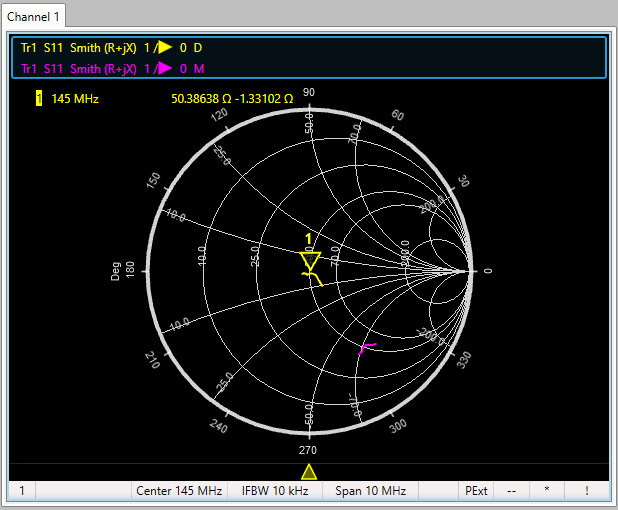This screenshot has width=618, height=510.
Task: Click the exclamation indicator in status bar
Action: click(586, 491)
